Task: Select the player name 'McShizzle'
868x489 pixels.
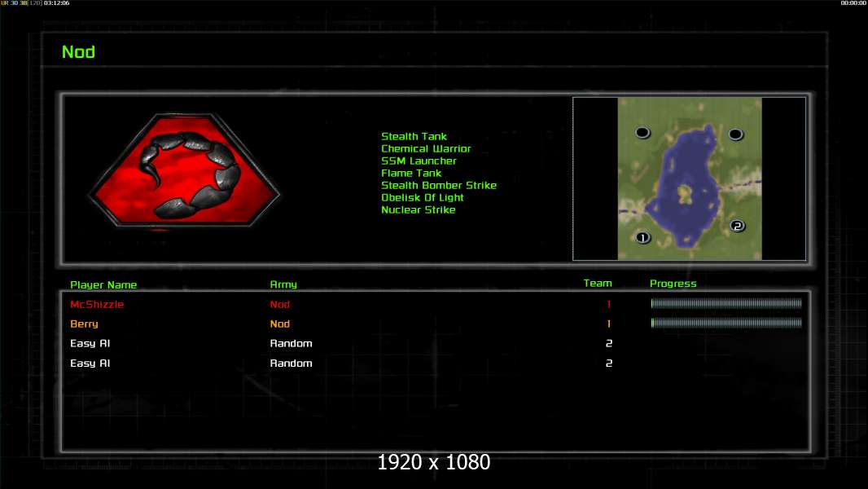Action: [x=96, y=304]
